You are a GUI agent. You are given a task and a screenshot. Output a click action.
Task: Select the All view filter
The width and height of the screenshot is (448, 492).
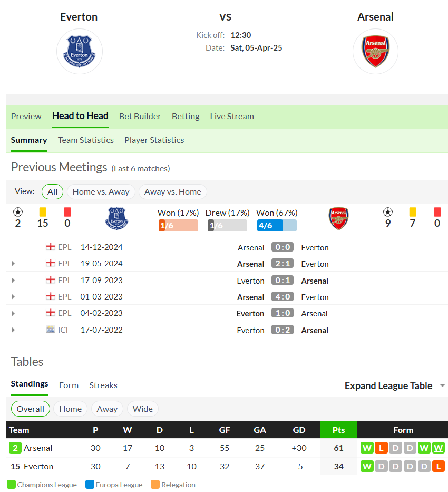pos(52,192)
